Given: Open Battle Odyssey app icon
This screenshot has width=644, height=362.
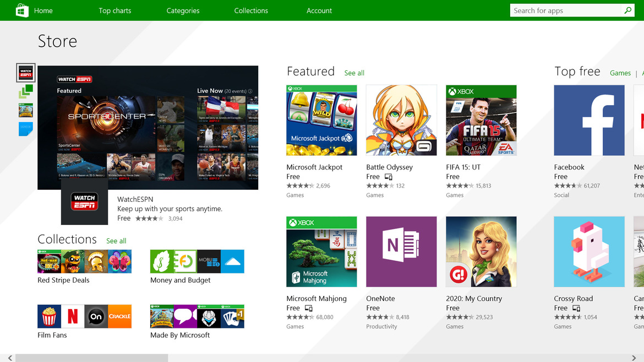Looking at the screenshot, I should [401, 120].
